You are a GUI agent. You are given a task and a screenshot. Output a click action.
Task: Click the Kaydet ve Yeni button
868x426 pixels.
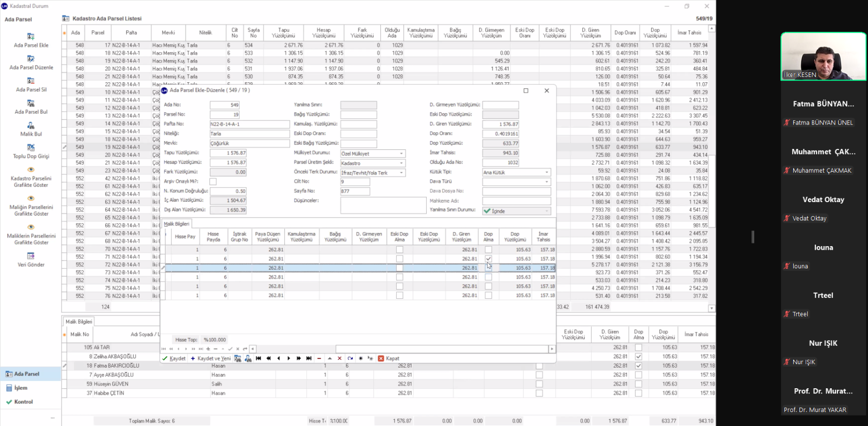(210, 358)
